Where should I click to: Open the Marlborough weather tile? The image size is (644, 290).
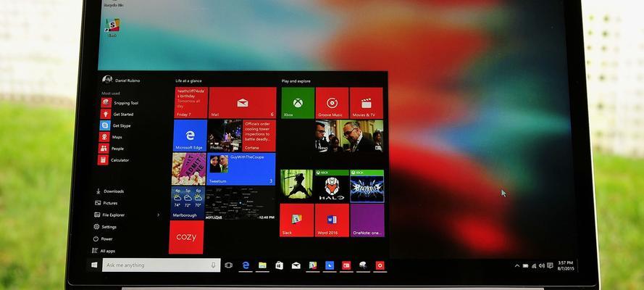click(x=188, y=202)
